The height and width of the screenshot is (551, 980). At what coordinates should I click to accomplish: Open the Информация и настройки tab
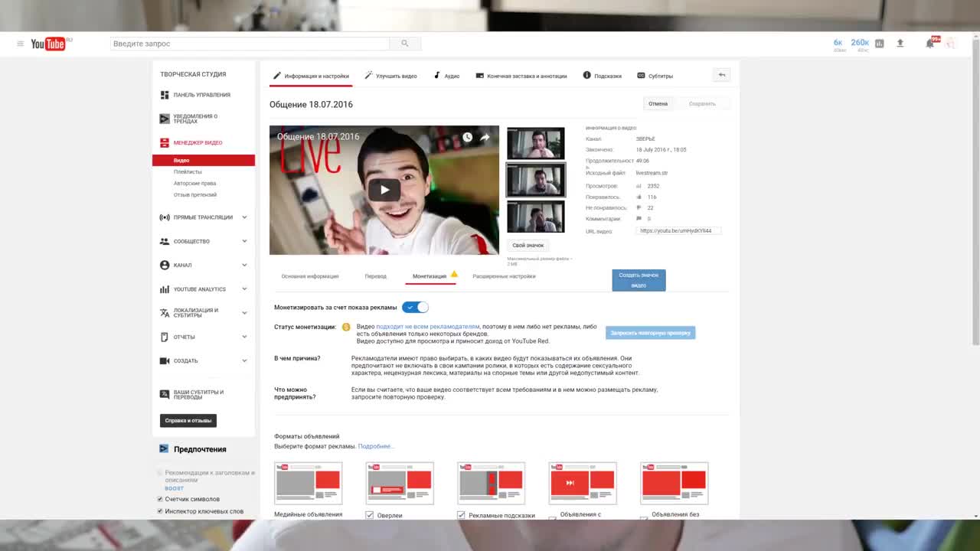tap(311, 76)
